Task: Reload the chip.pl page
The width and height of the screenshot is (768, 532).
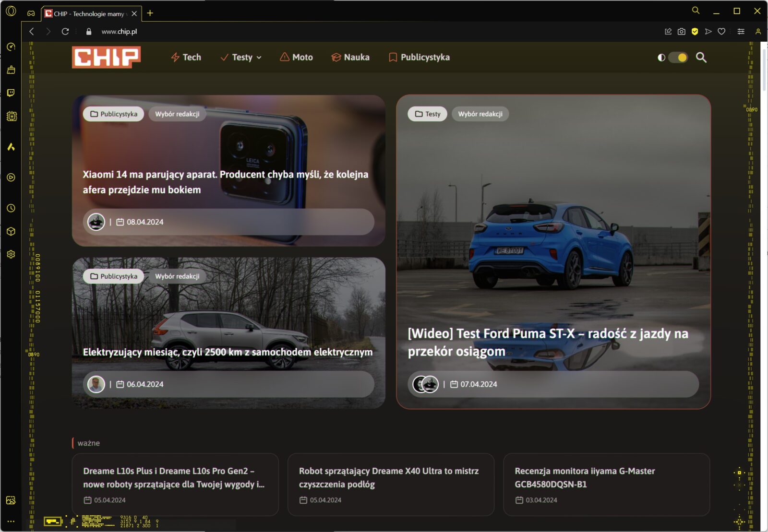Action: click(x=65, y=32)
